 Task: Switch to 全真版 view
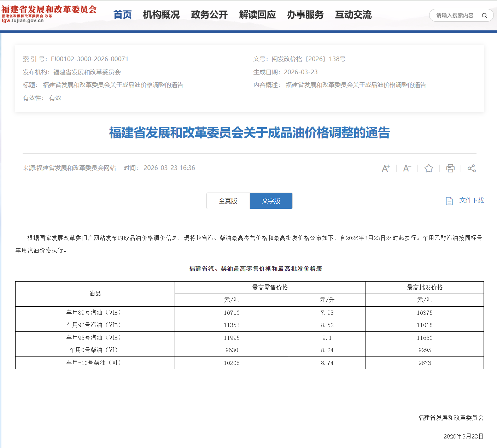(x=228, y=201)
